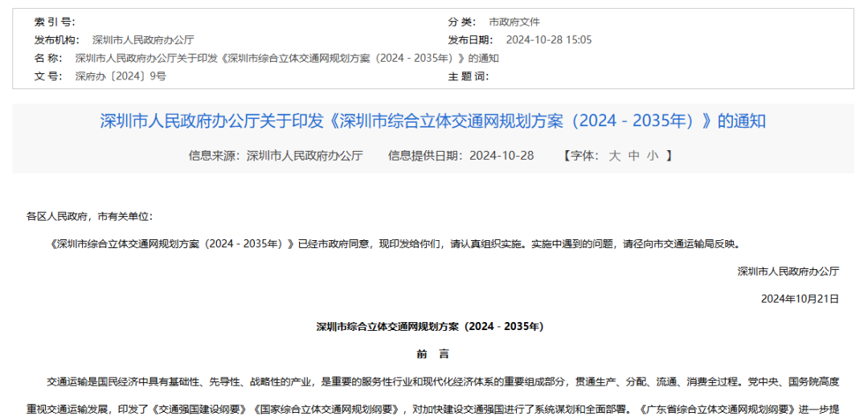Click publisher value 深圳市人民政府办公厅 in metadata
Screen dimensions: 868x420
tap(143, 40)
